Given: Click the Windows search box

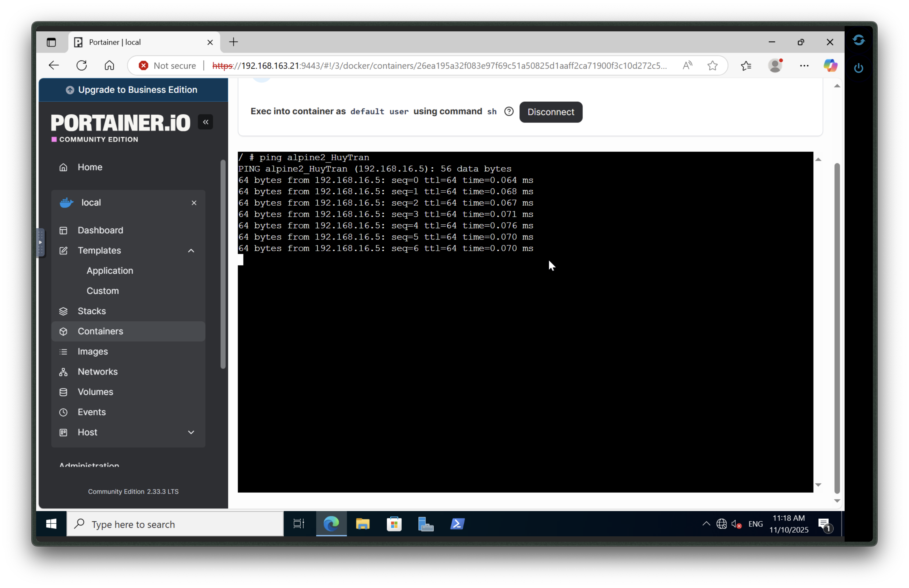Looking at the screenshot, I should pos(175,524).
